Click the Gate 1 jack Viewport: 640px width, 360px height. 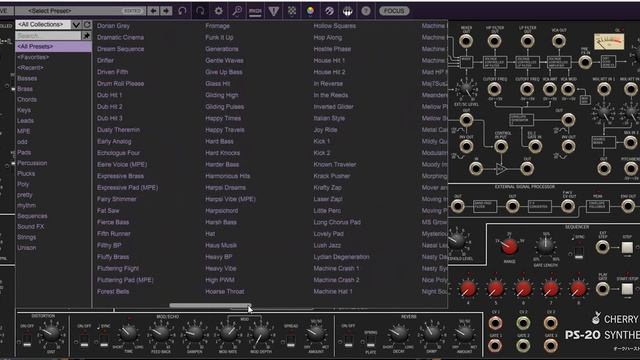click(496, 346)
